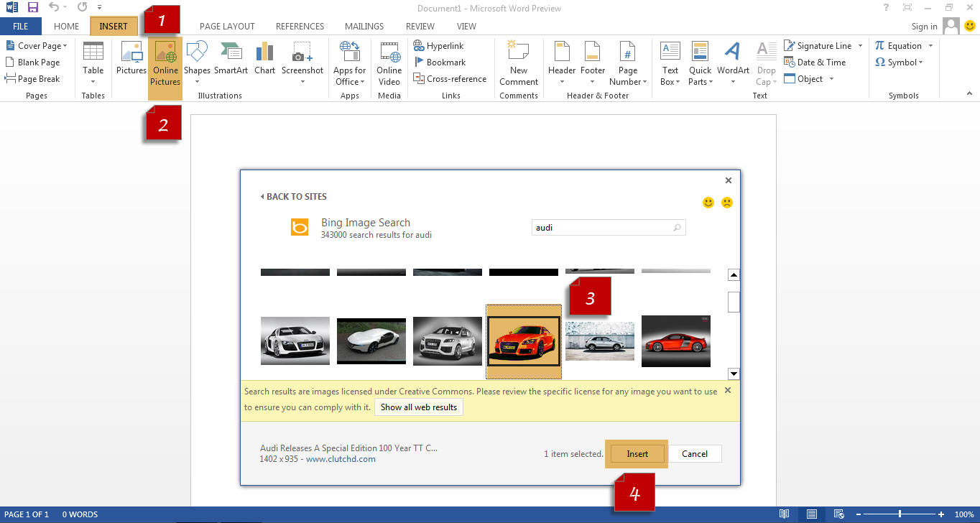The width and height of the screenshot is (980, 523).
Task: Open the Signature Line dropdown
Action: point(859,45)
